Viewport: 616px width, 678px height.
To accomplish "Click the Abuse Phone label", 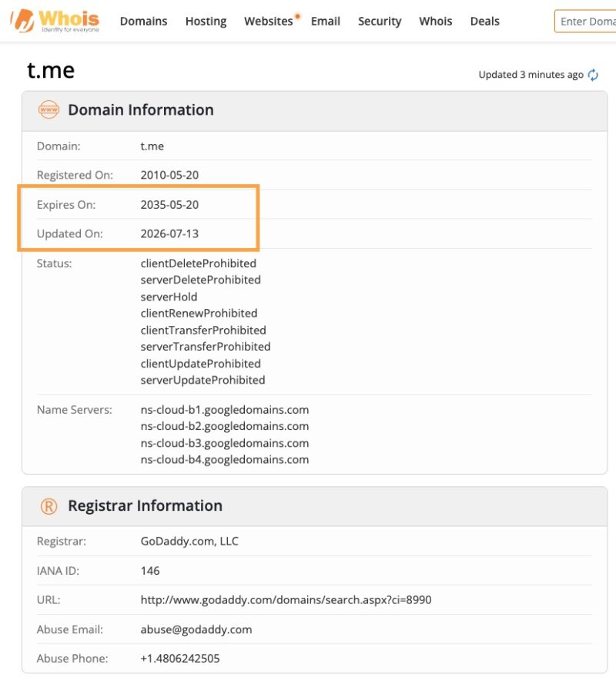I will point(72,659).
